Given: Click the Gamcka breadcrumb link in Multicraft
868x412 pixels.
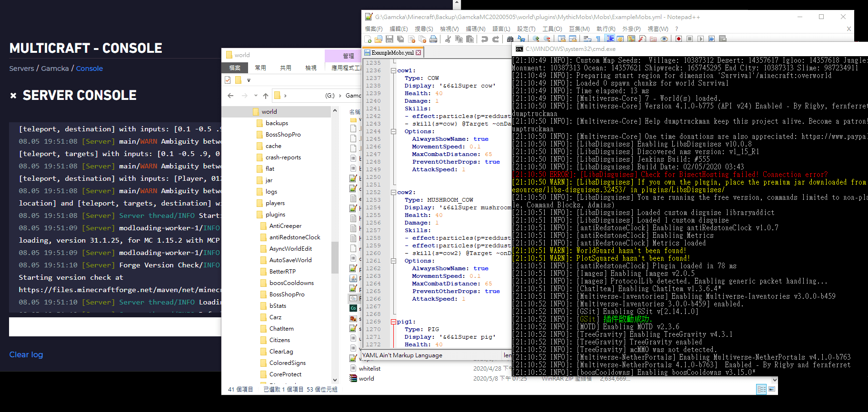Looking at the screenshot, I should 55,69.
